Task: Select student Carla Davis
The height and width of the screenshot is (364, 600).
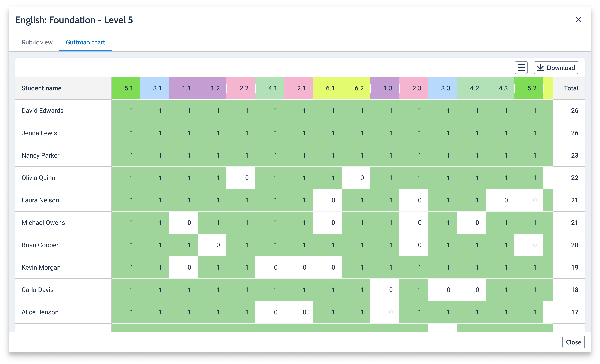Action: 38,290
